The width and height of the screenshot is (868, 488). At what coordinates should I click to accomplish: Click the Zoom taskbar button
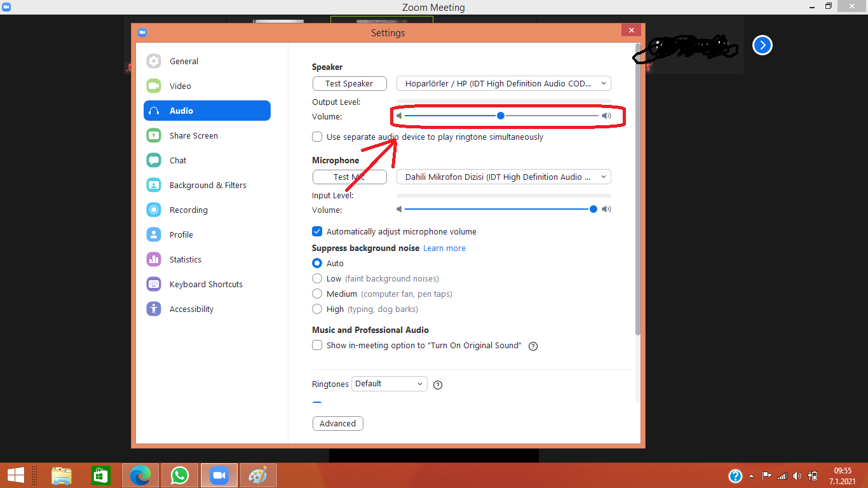pos(219,475)
